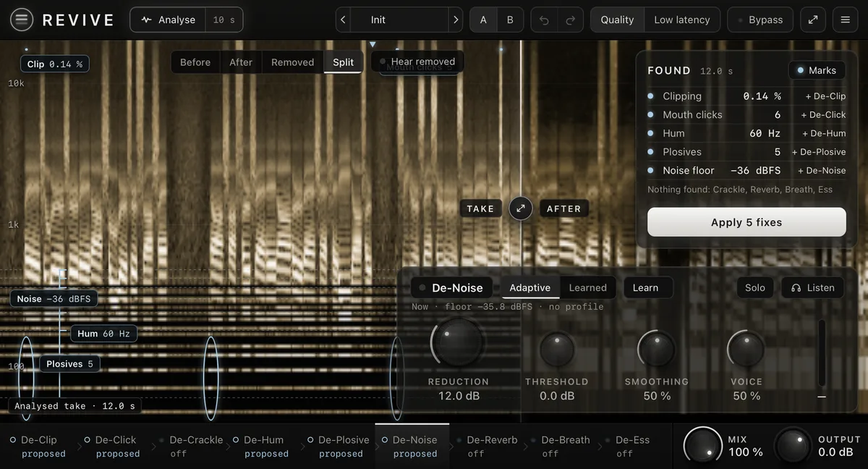The width and height of the screenshot is (868, 469).
Task: Click the split divider handle between Take and After
Action: pos(520,208)
